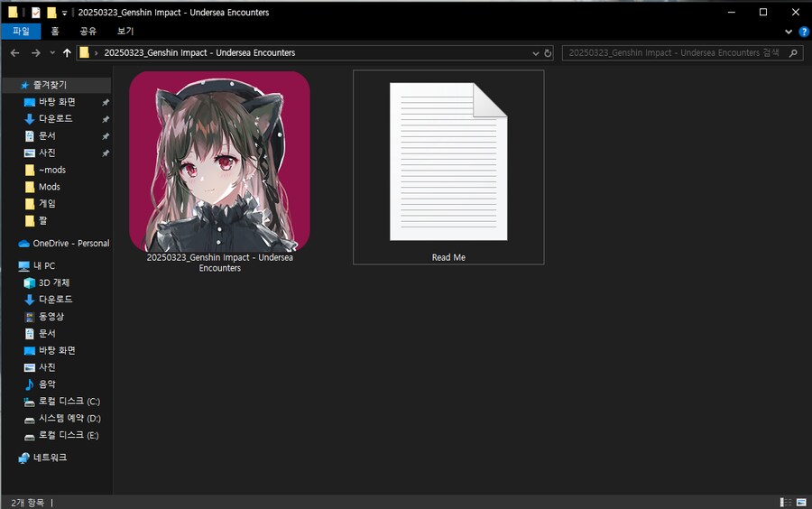
Task: Maximize the Explorer window
Action: click(763, 13)
